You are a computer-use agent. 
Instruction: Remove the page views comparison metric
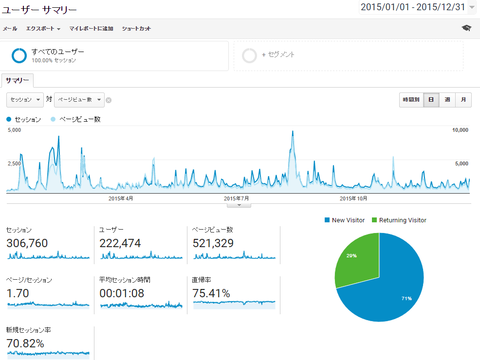click(x=109, y=100)
